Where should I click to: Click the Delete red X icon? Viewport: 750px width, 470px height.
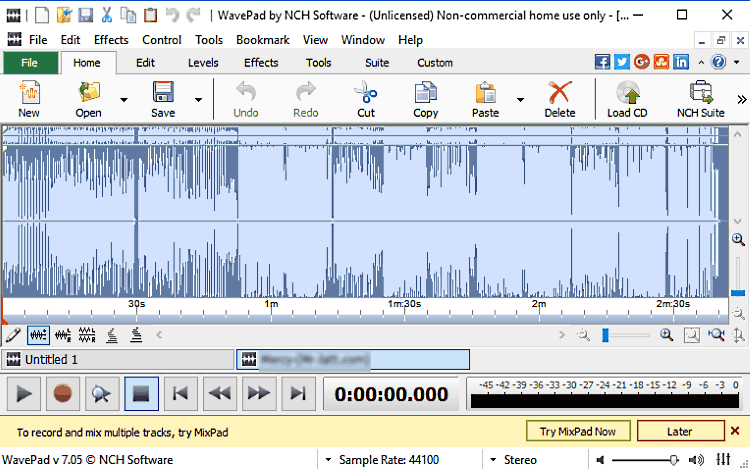click(560, 92)
